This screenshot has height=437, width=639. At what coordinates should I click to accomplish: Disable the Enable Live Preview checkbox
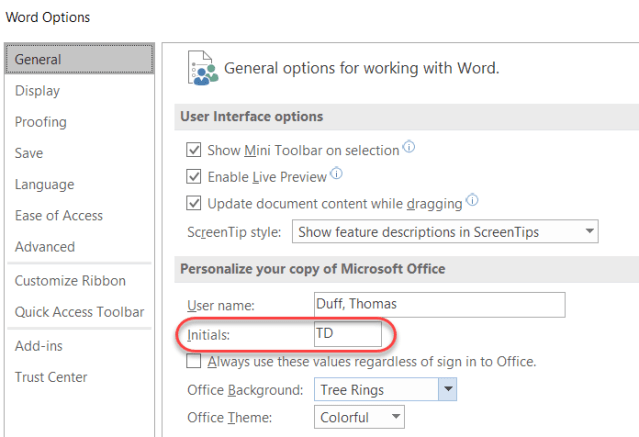click(194, 177)
